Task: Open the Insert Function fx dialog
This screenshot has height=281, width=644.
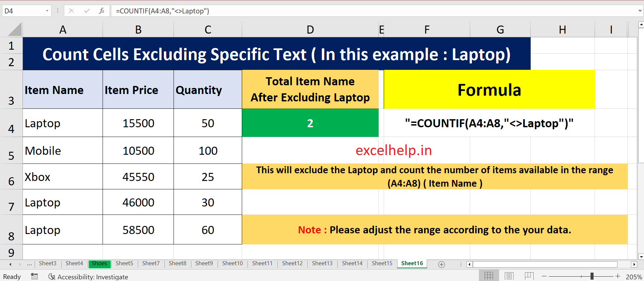Action: pos(102,11)
